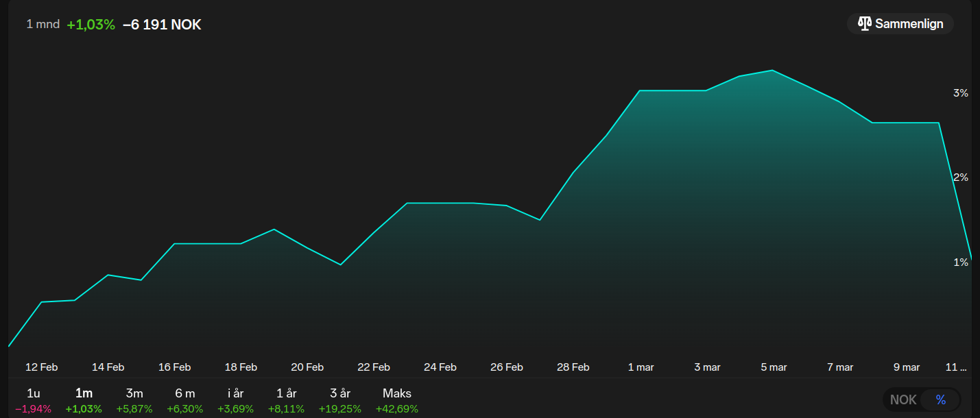Click the 12 Feb date label
This screenshot has width=980, height=418.
[x=41, y=367]
